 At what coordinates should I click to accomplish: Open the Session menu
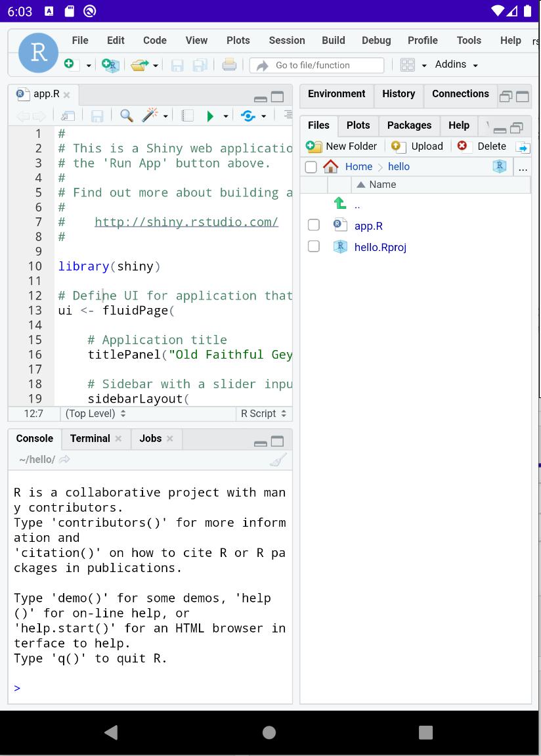coord(287,41)
